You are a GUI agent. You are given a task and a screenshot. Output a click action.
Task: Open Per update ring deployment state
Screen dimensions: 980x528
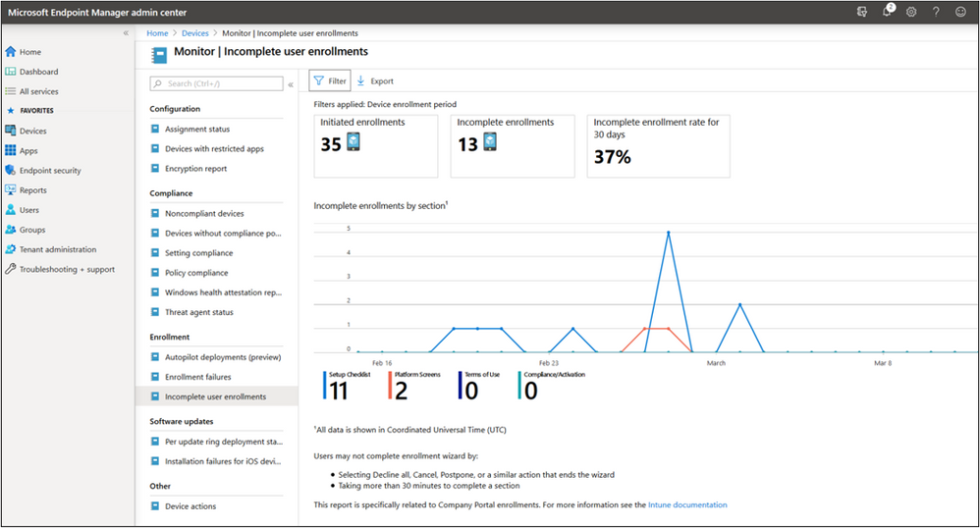pos(224,442)
